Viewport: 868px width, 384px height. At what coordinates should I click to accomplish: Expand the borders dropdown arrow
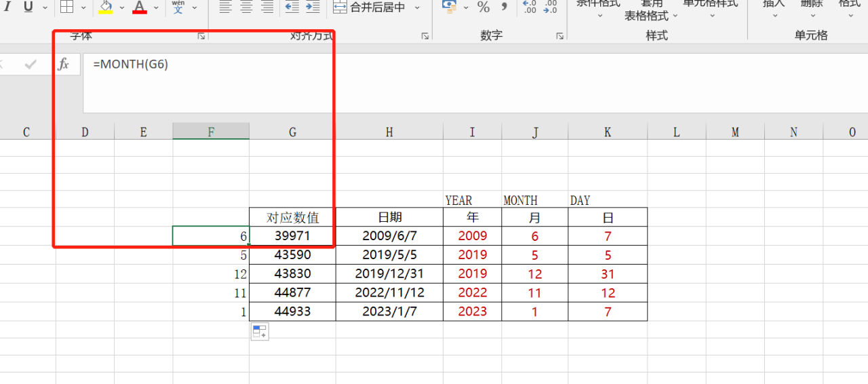[x=84, y=7]
